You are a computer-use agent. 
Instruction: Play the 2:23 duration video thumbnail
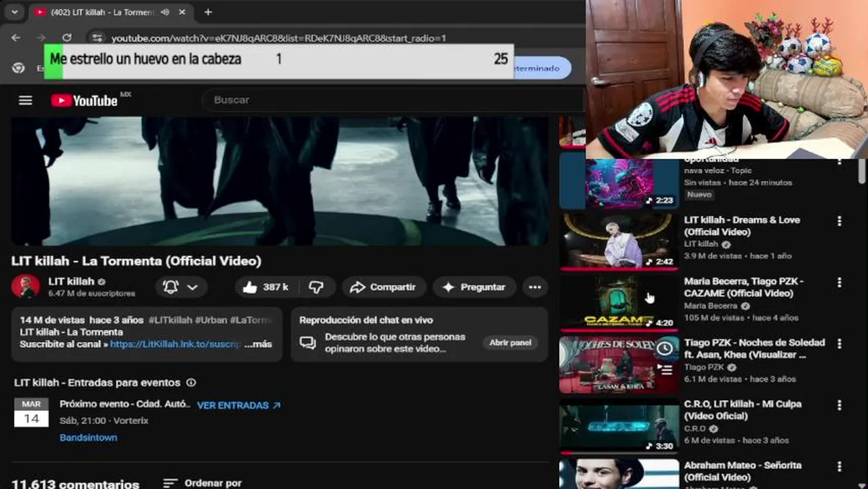619,183
